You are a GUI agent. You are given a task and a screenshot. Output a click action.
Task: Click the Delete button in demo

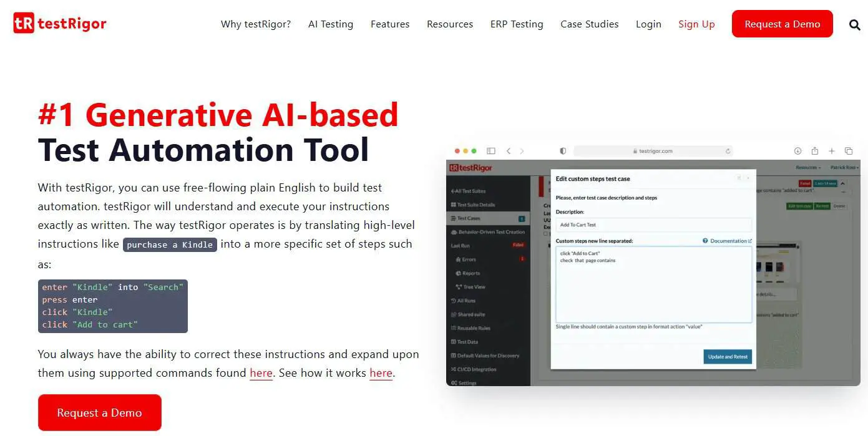point(839,206)
